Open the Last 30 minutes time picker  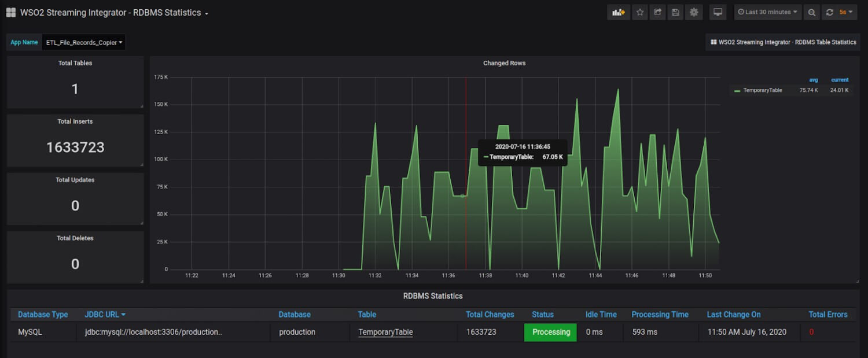coord(767,12)
